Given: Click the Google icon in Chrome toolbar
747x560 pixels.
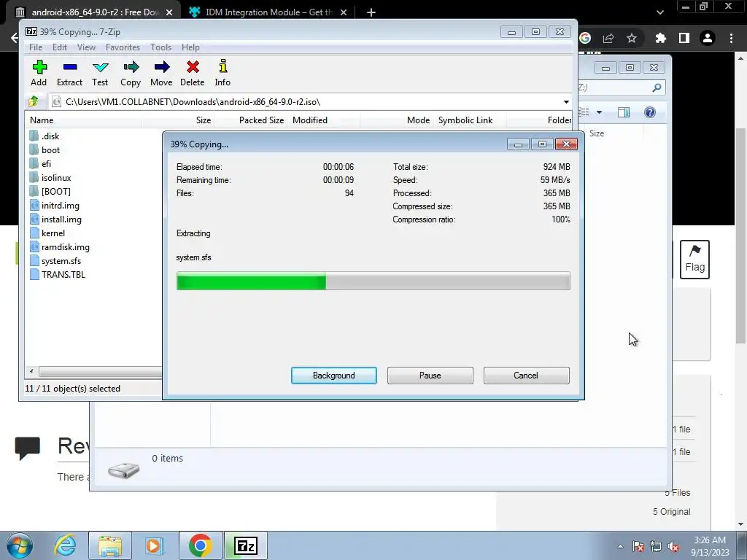Looking at the screenshot, I should click(x=585, y=38).
